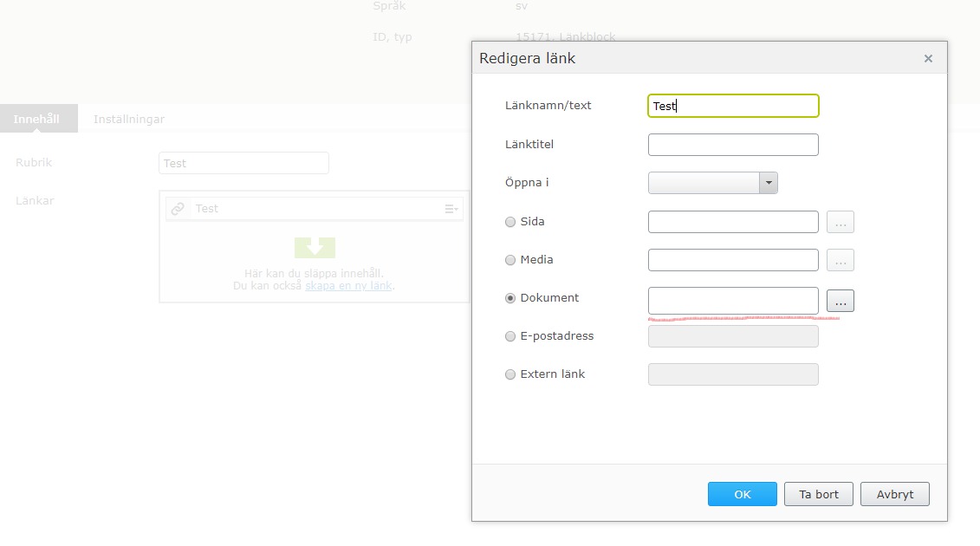Select the Dokument radio button

[x=510, y=298]
